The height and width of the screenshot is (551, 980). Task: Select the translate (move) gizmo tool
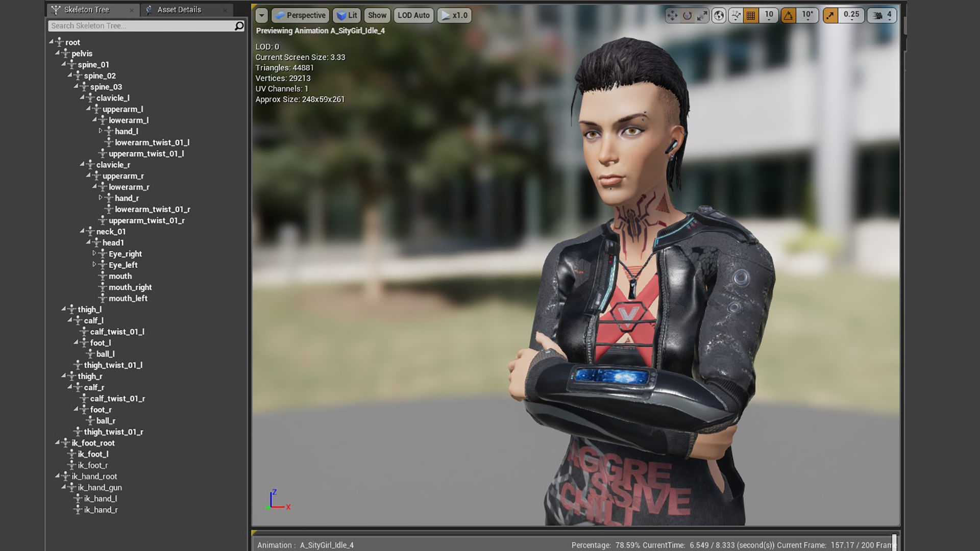pos(672,15)
